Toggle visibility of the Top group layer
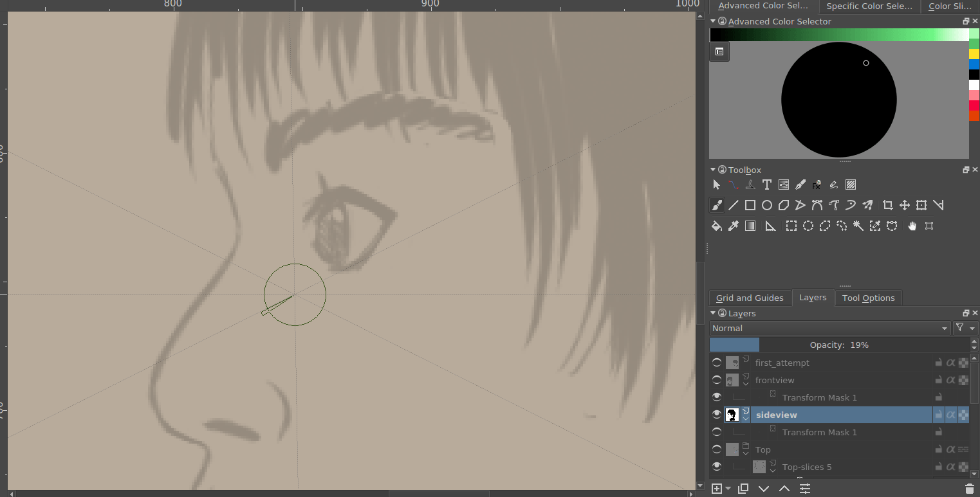This screenshot has width=980, height=497. pyautogui.click(x=716, y=449)
